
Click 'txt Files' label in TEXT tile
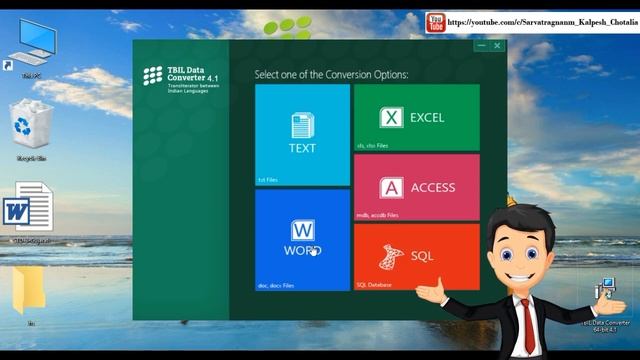(268, 180)
